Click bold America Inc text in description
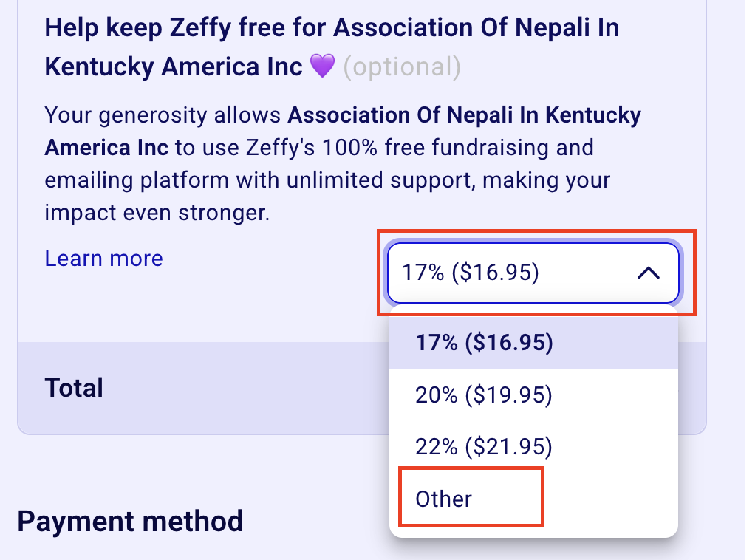This screenshot has height=560, width=755. click(106, 147)
